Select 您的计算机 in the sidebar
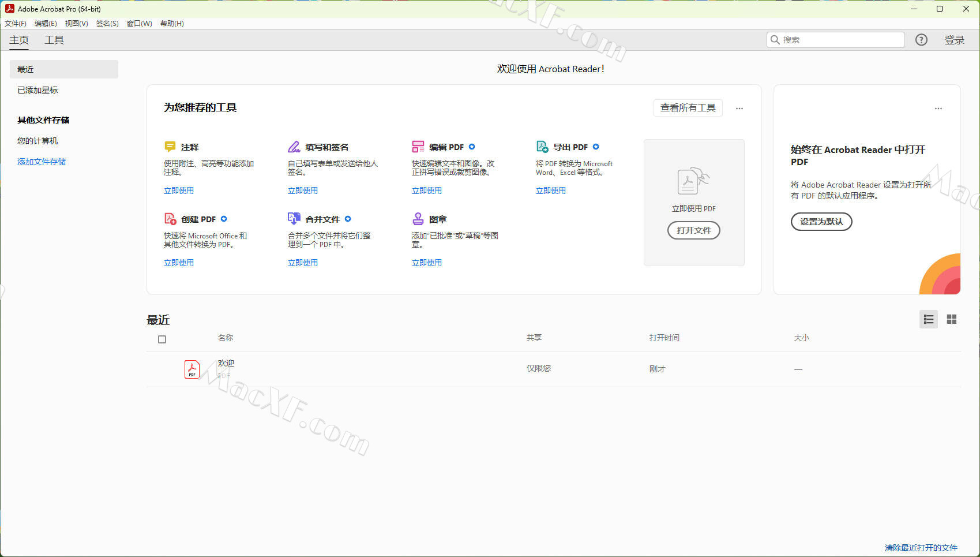Viewport: 980px width, 557px height. click(x=37, y=141)
